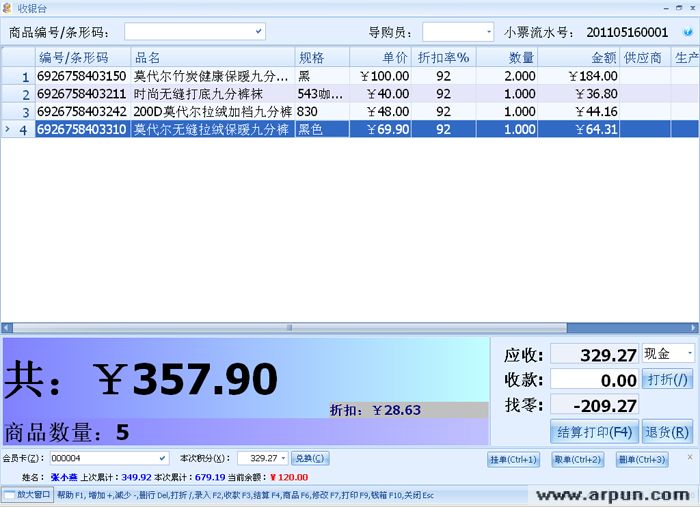Click unit price cell ¥100.00
Screen dimensions: 700x507
(380, 76)
